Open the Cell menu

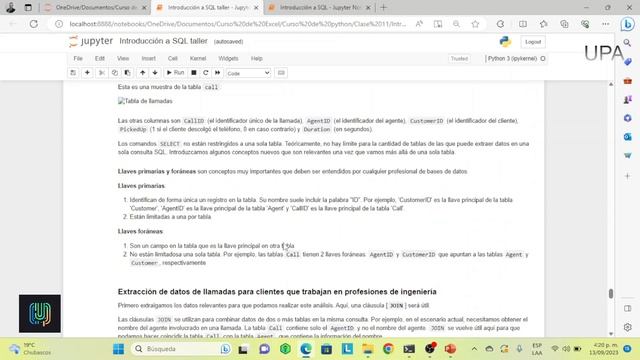(x=173, y=58)
